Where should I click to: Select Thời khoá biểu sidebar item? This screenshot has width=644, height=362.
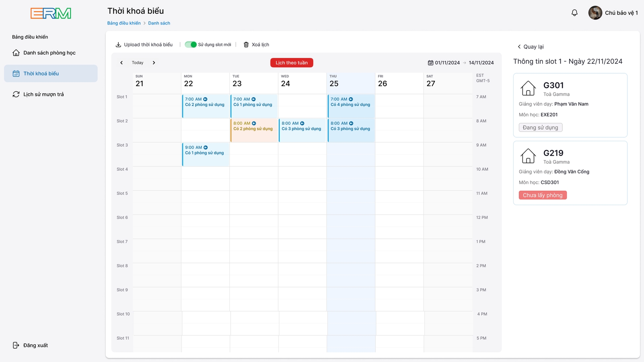click(x=51, y=74)
